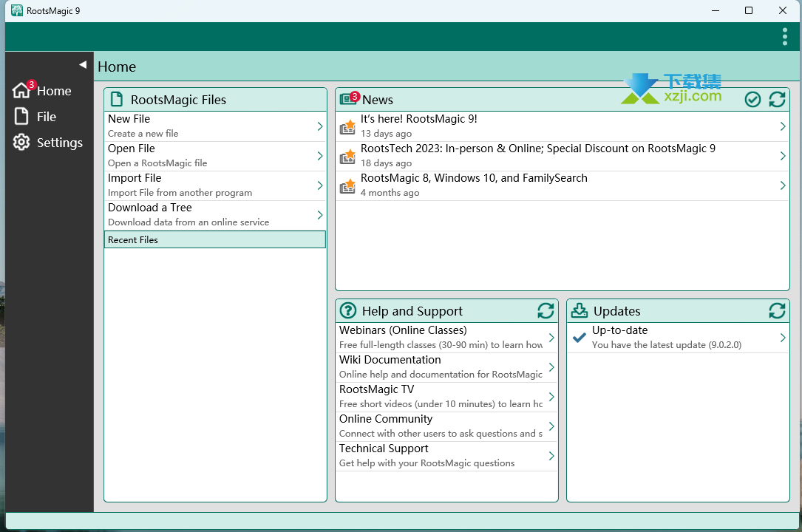Refresh the Help and Support panel
Viewport: 802px width, 532px height.
[x=546, y=311]
